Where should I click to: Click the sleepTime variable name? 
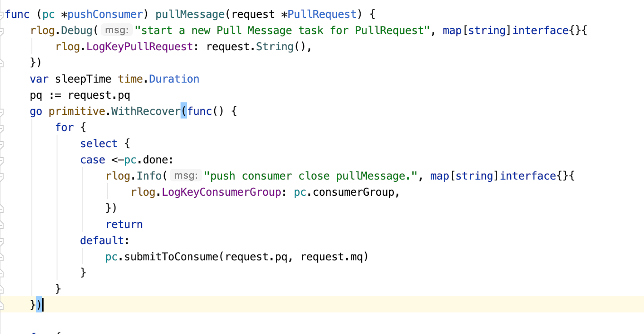pos(83,79)
